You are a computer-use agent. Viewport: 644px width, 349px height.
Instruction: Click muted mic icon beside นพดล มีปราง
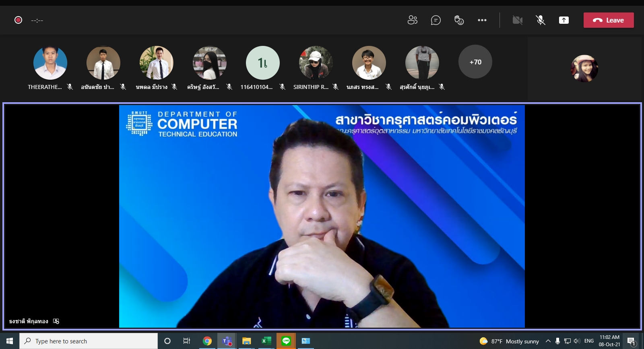point(174,87)
